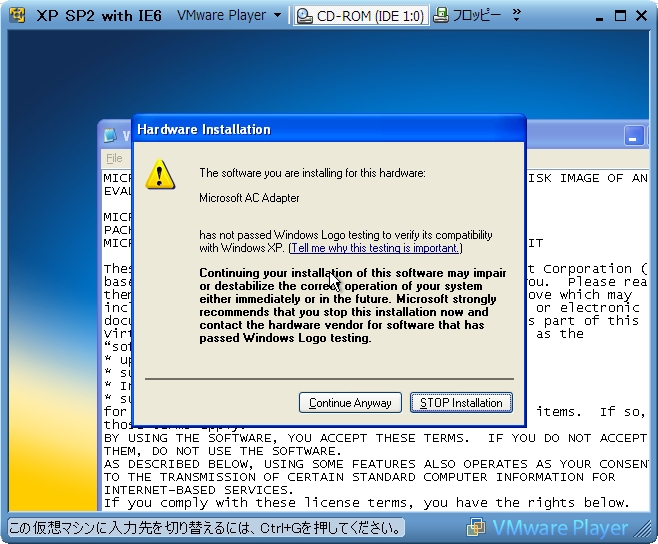
Task: Click 'The software you are installing' text
Action: (312, 173)
